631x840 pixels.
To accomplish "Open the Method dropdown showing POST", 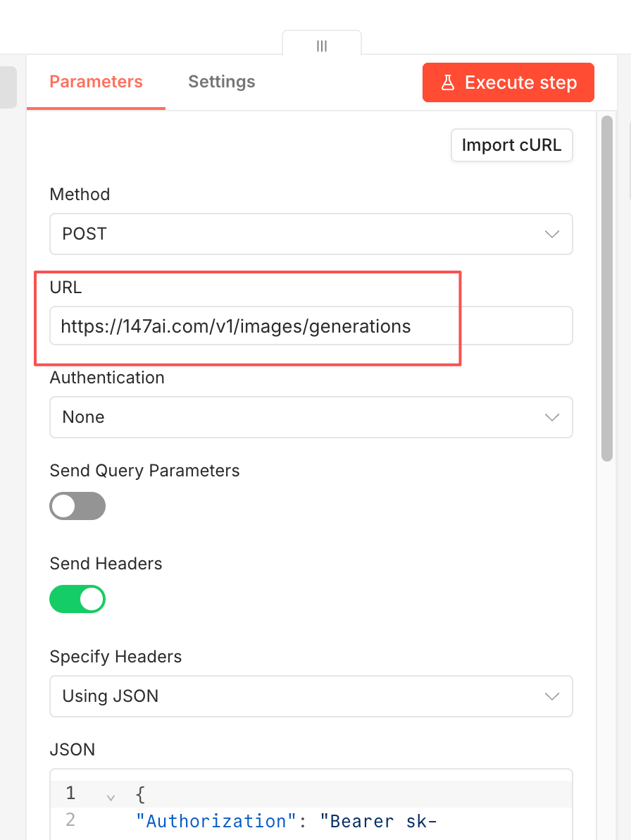I will pos(311,234).
